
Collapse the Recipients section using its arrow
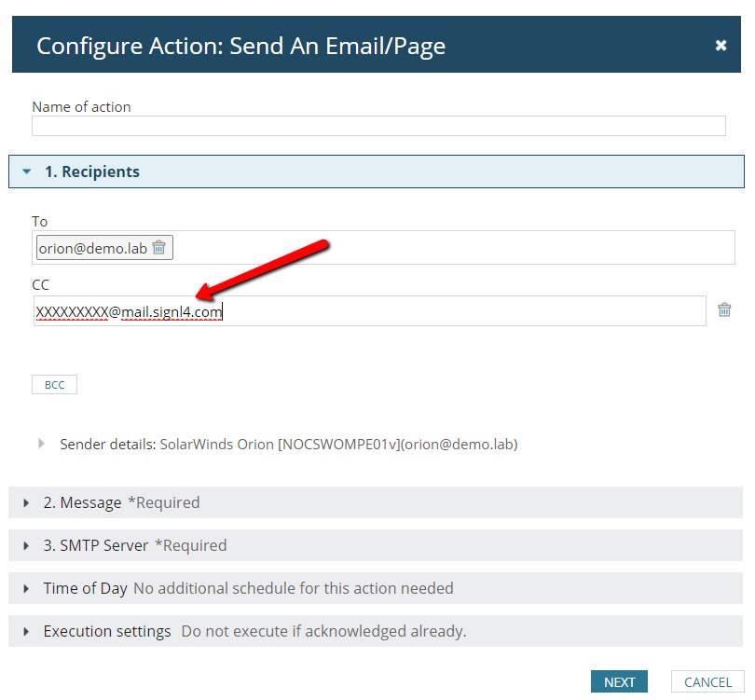[x=27, y=172]
